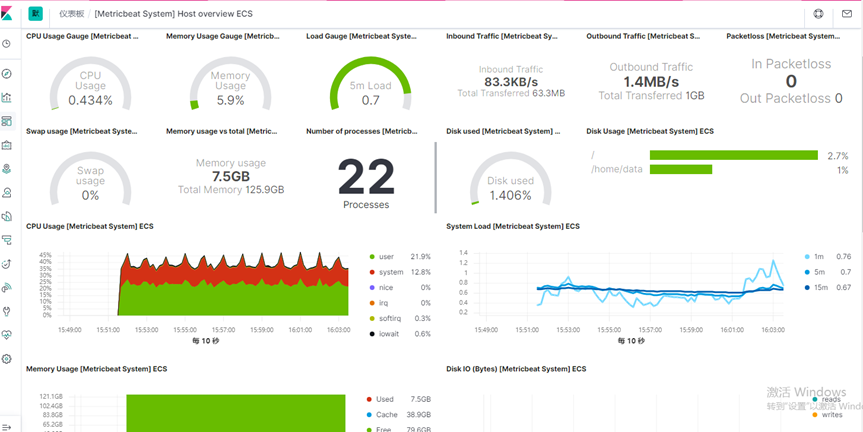Click the Swap usage panel title
This screenshot has height=432, width=863.
[x=81, y=132]
